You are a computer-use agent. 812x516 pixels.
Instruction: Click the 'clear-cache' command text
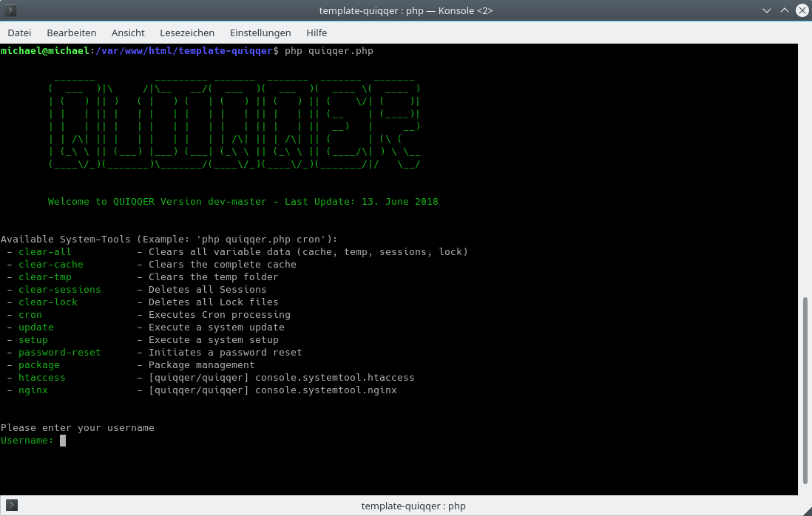tap(50, 265)
